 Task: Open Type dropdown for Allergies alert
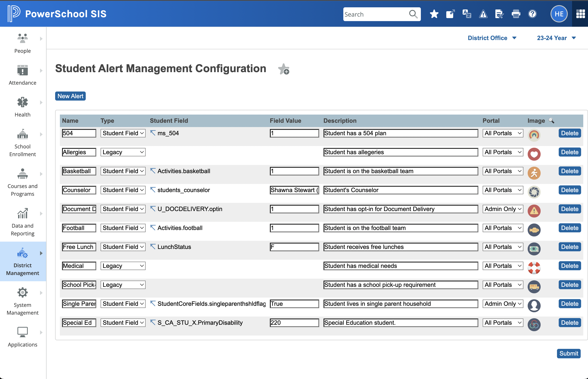pos(123,152)
